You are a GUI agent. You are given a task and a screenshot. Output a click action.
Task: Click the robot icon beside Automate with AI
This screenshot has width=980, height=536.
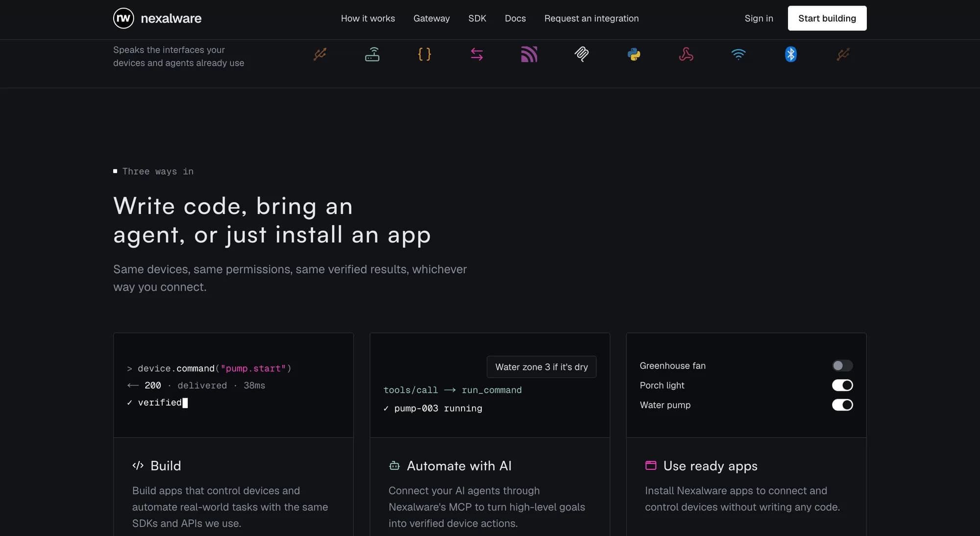click(394, 465)
